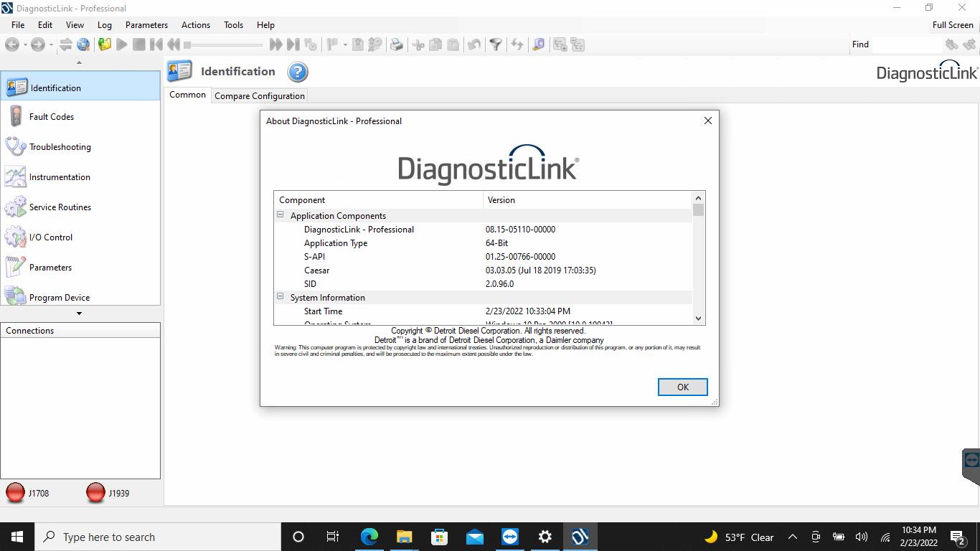Open the dropdown arrow beside the flag icon
This screenshot has width=980, height=551.
click(x=345, y=44)
